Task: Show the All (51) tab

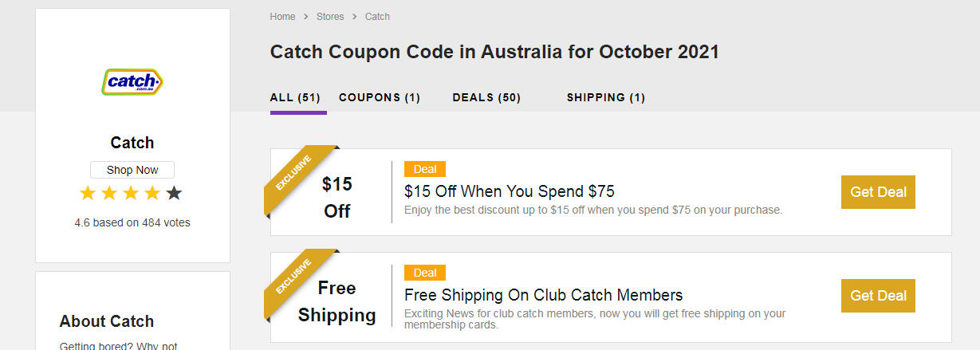Action: point(295,97)
